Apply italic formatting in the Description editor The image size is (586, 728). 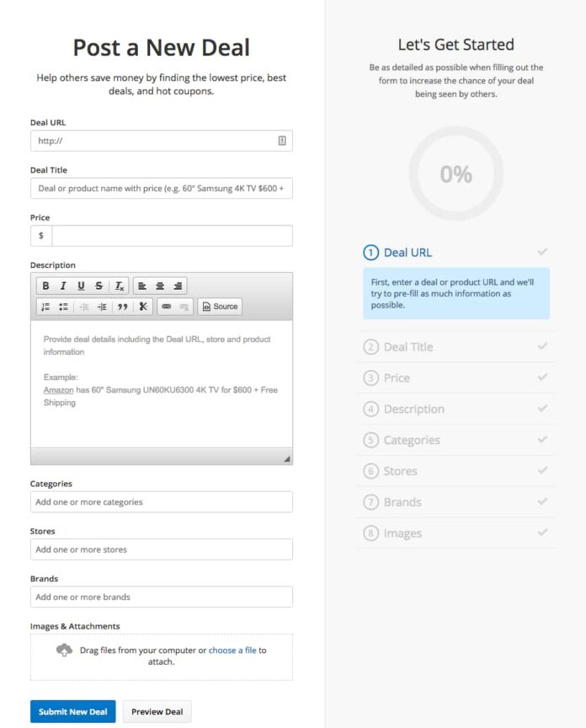(x=63, y=286)
